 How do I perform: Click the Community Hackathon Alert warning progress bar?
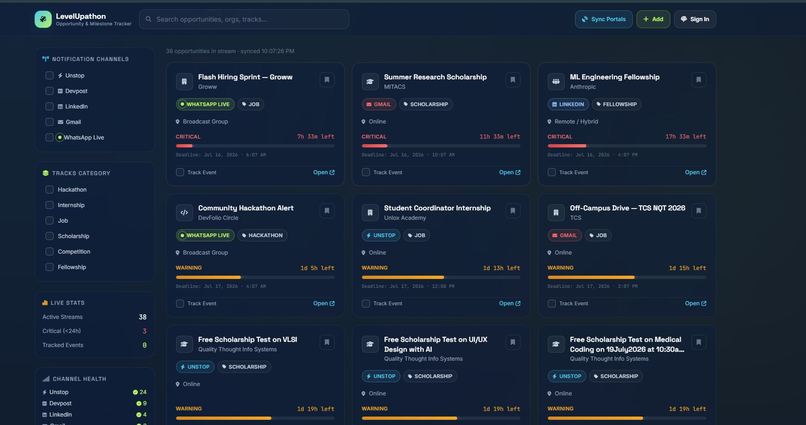(x=255, y=277)
